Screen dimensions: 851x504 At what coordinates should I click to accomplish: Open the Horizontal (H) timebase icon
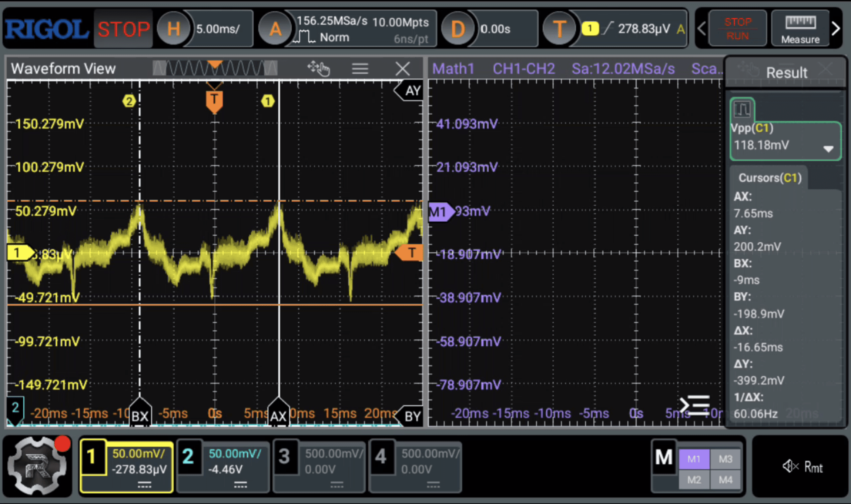point(173,29)
